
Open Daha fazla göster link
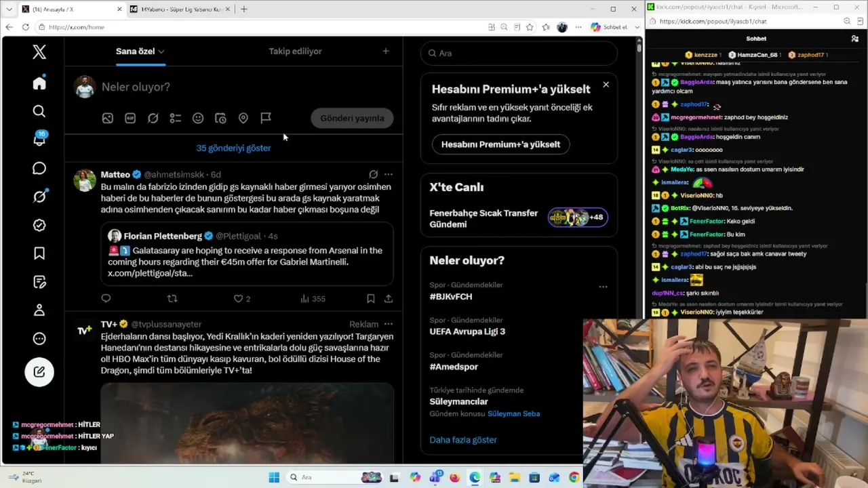pyautogui.click(x=463, y=440)
